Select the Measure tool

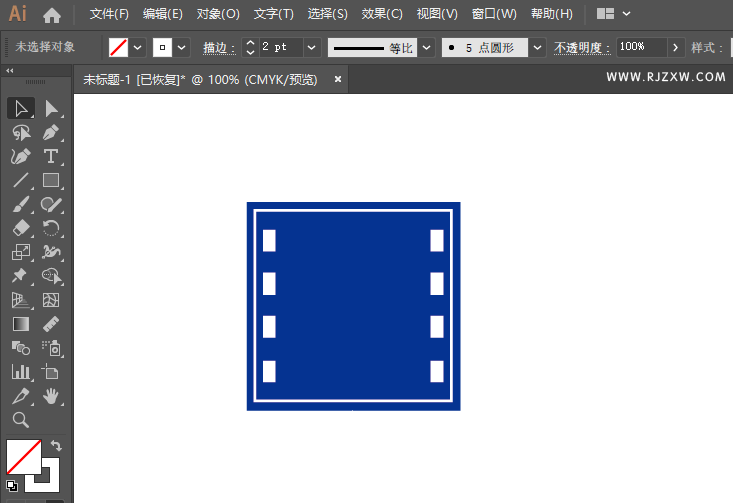(x=51, y=324)
